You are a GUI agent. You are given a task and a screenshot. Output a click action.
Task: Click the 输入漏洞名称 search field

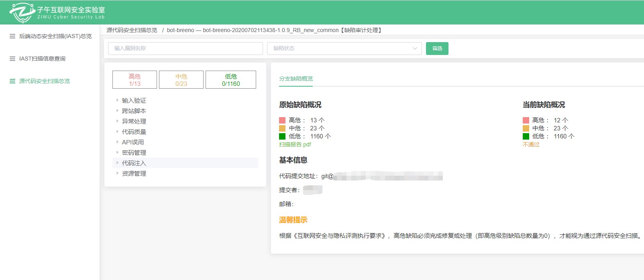tap(185, 49)
